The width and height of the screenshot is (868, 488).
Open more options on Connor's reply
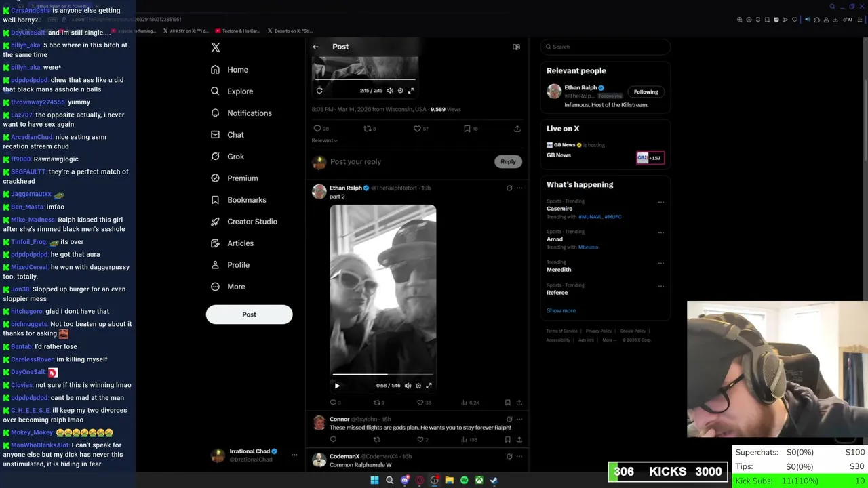[x=519, y=420]
